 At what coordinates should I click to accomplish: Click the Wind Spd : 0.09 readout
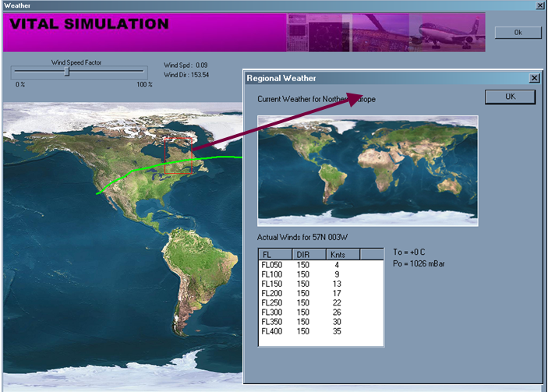tap(186, 65)
